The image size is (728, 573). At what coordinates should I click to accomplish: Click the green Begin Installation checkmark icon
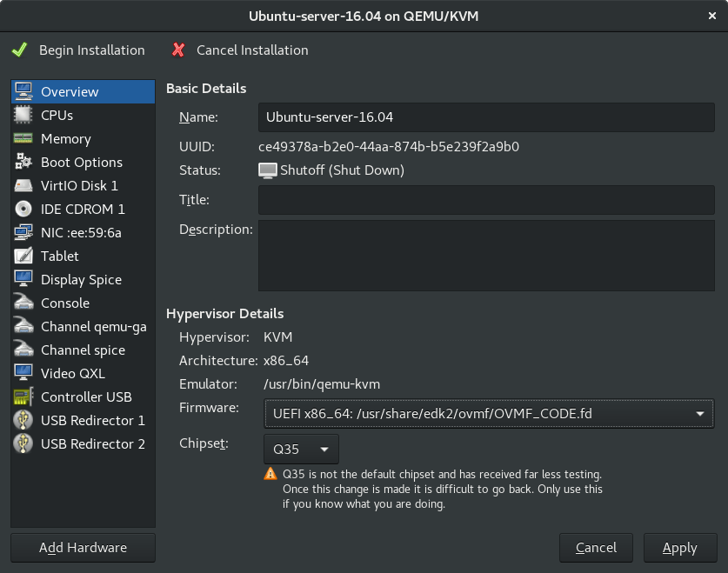coord(19,50)
